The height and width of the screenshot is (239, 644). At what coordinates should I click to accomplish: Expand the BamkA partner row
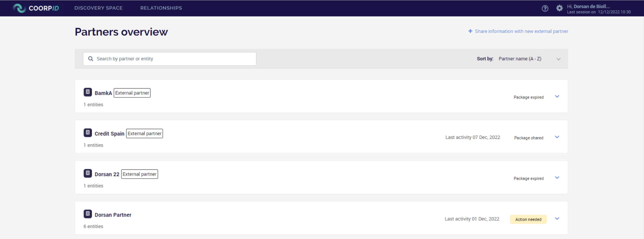557,96
